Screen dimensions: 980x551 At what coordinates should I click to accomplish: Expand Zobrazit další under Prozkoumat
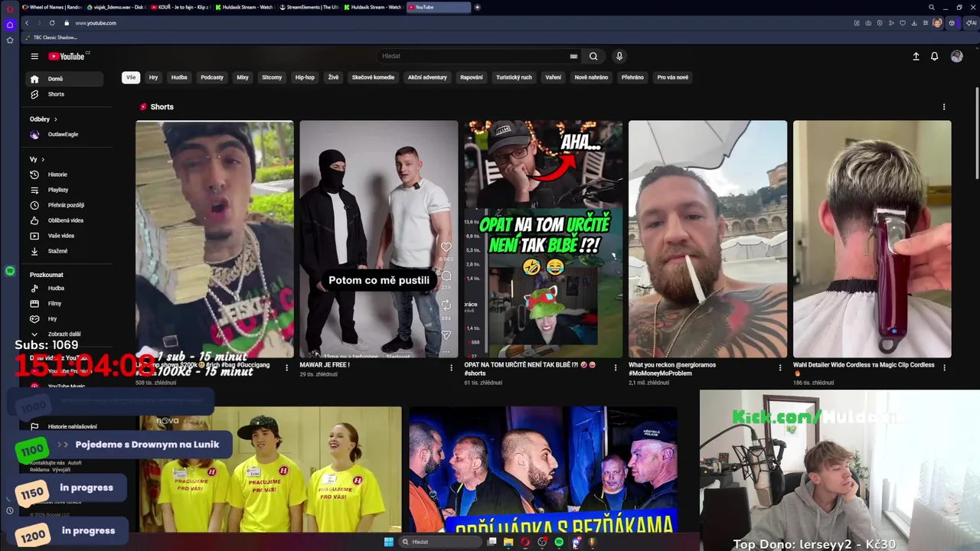(64, 334)
